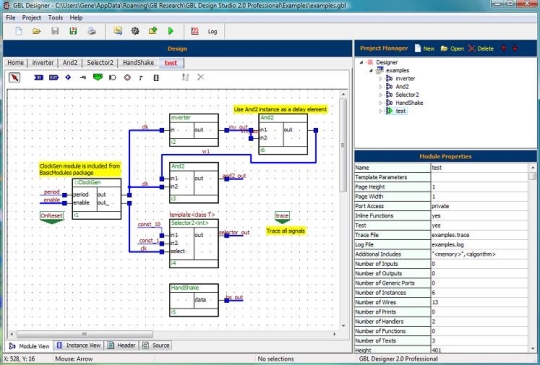Viewport: 540px width, 365px height.
Task: Expand the Selector2 node in project tree
Action: click(381, 95)
